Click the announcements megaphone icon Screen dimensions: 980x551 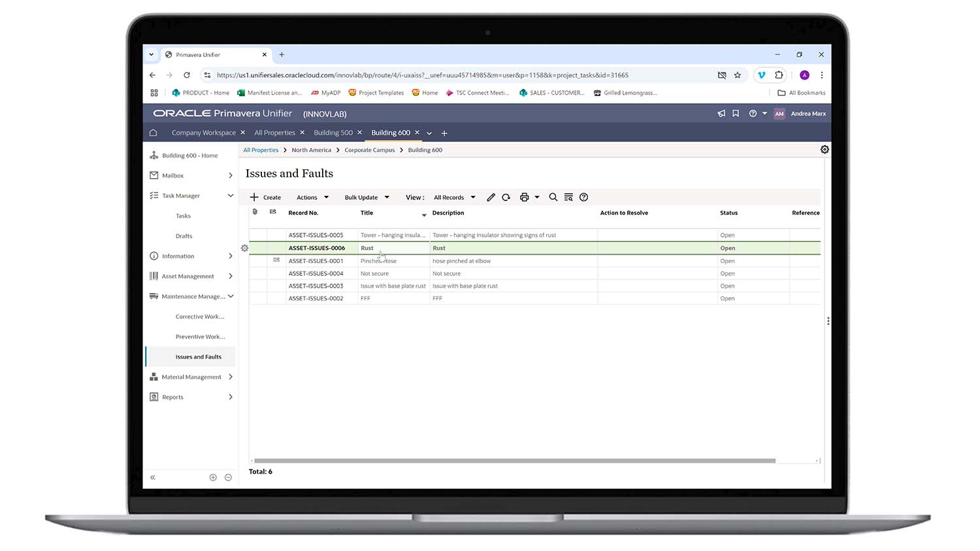pos(721,114)
